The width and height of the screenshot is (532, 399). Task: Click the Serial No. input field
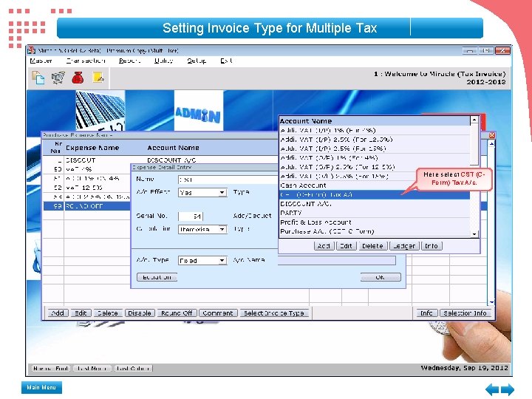point(191,216)
